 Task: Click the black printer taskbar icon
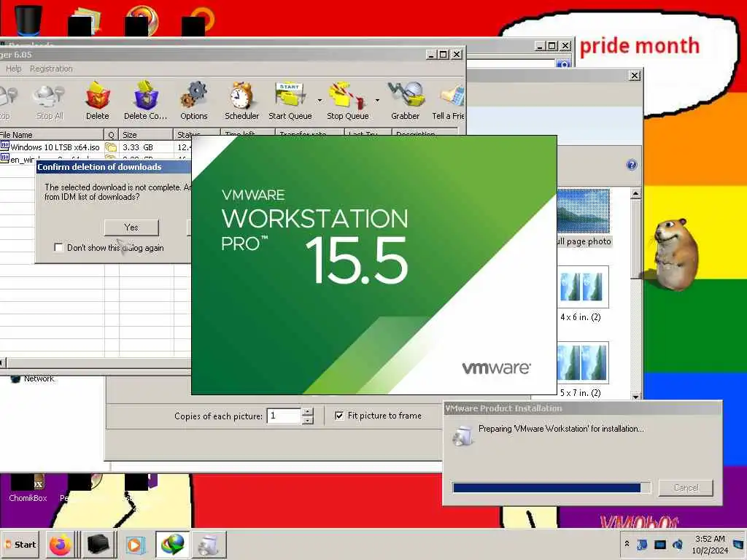(x=98, y=544)
